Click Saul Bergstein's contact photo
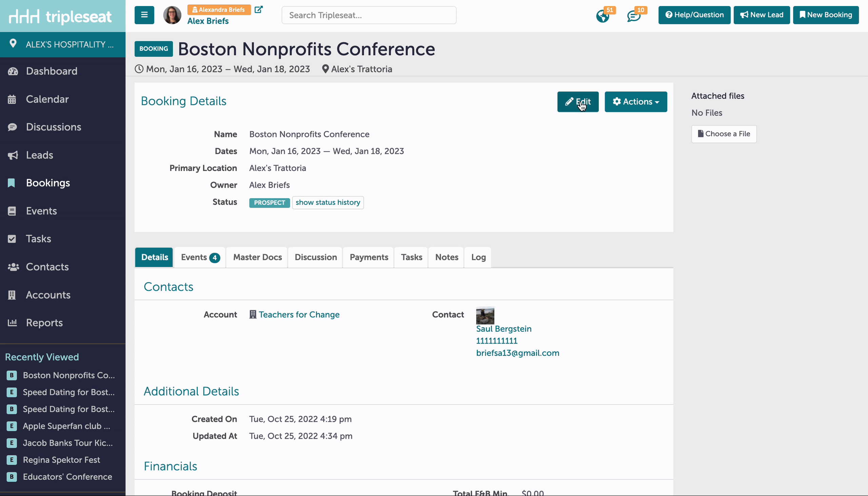Screen dimensions: 868x496 [485, 316]
